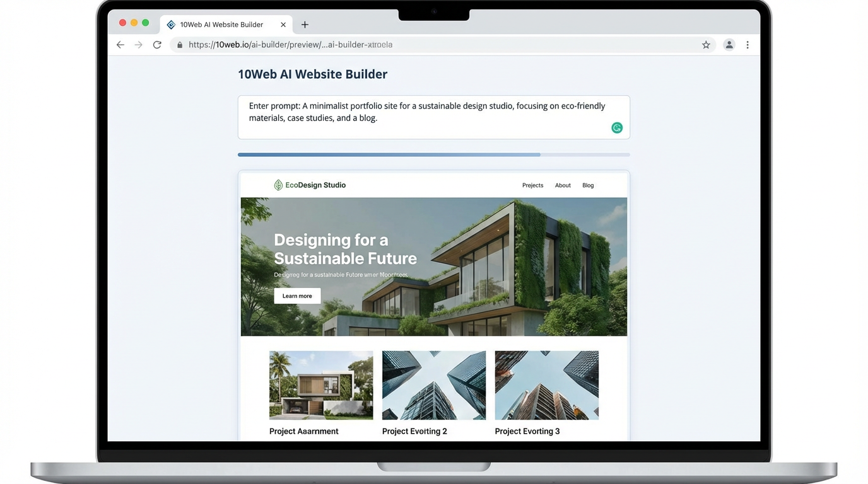
Task: Click the back navigation arrow
Action: [120, 44]
